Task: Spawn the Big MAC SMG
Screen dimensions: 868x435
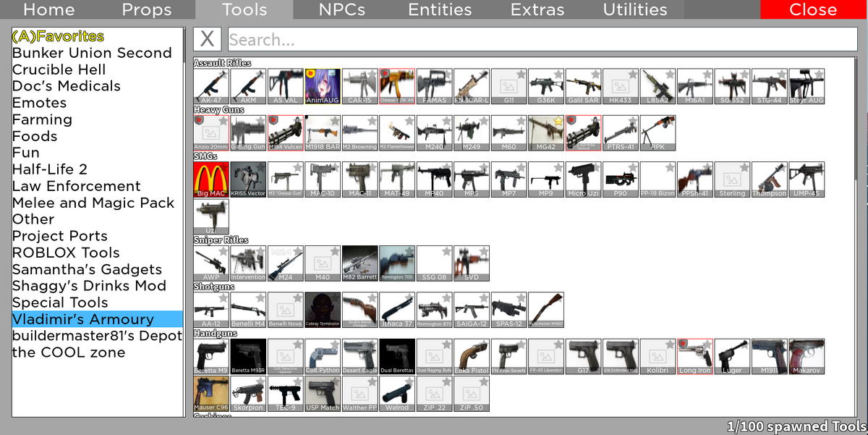Action: (210, 179)
